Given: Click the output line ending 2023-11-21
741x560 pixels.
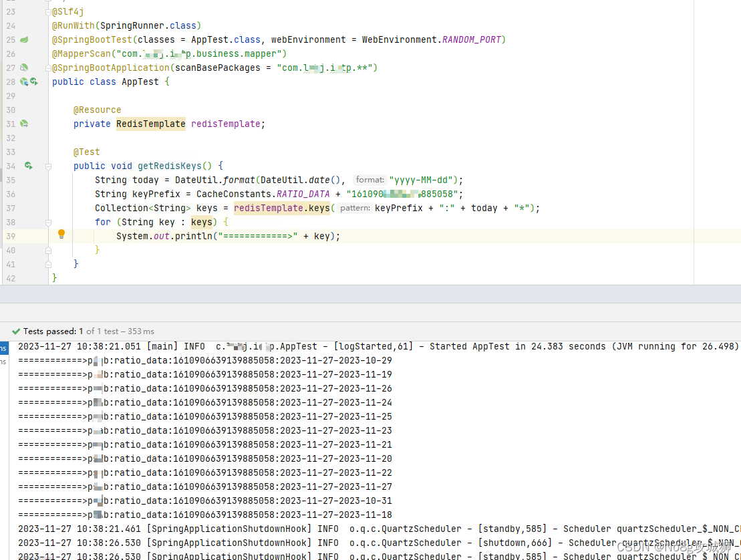Looking at the screenshot, I should point(205,444).
